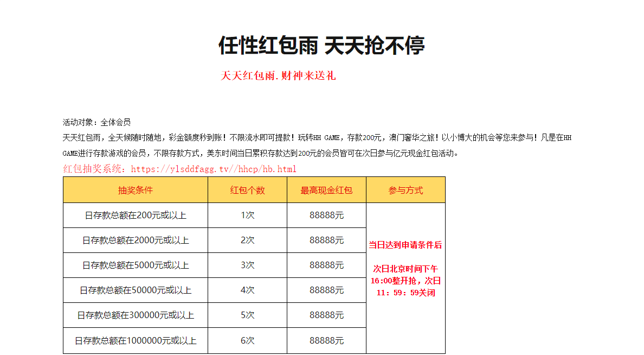644x355 pixels.
Task: Click the 3次 red envelope count cell
Action: pos(247,266)
